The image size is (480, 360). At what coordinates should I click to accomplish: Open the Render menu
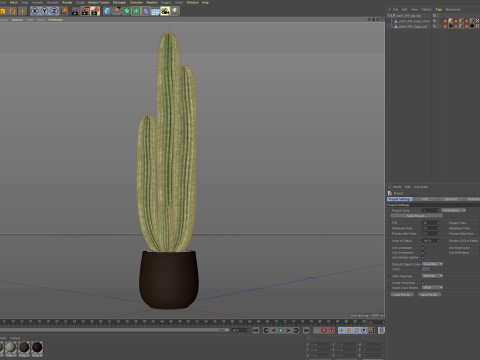pos(67,2)
